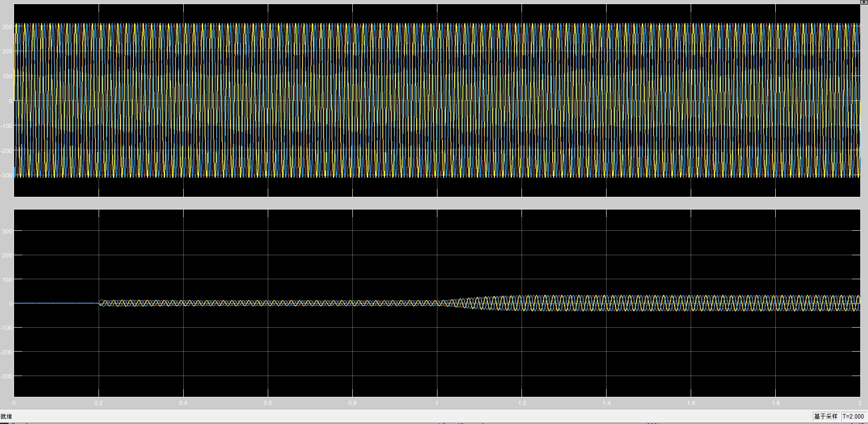This screenshot has width=868, height=424.
Task: Click the 'T=2.000' simulation time readout
Action: [853, 416]
